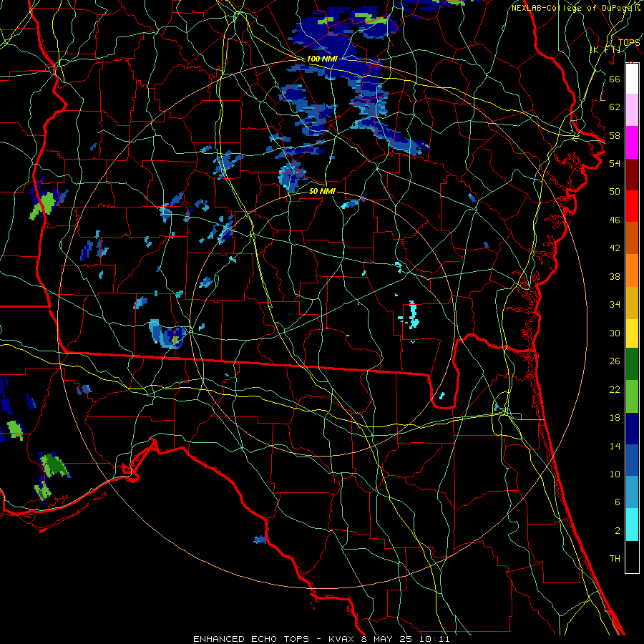Click the medium blue legend swatch
644x644 pixels.
(632, 461)
